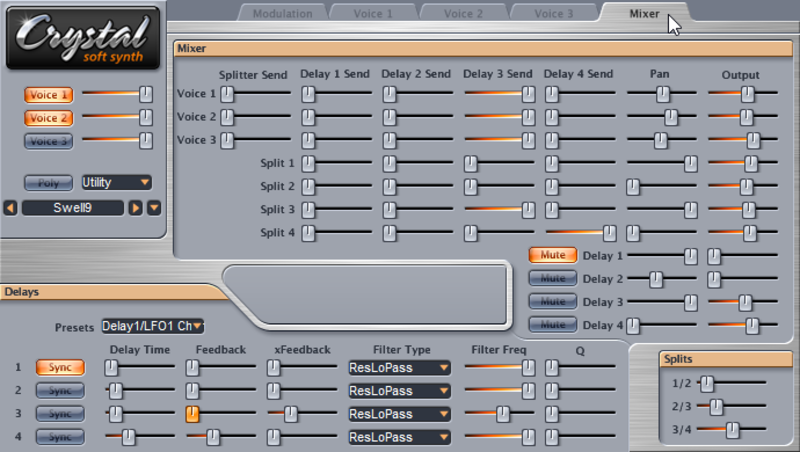This screenshot has height=452, width=800.
Task: Mute the Delay 3 line
Action: 553,302
